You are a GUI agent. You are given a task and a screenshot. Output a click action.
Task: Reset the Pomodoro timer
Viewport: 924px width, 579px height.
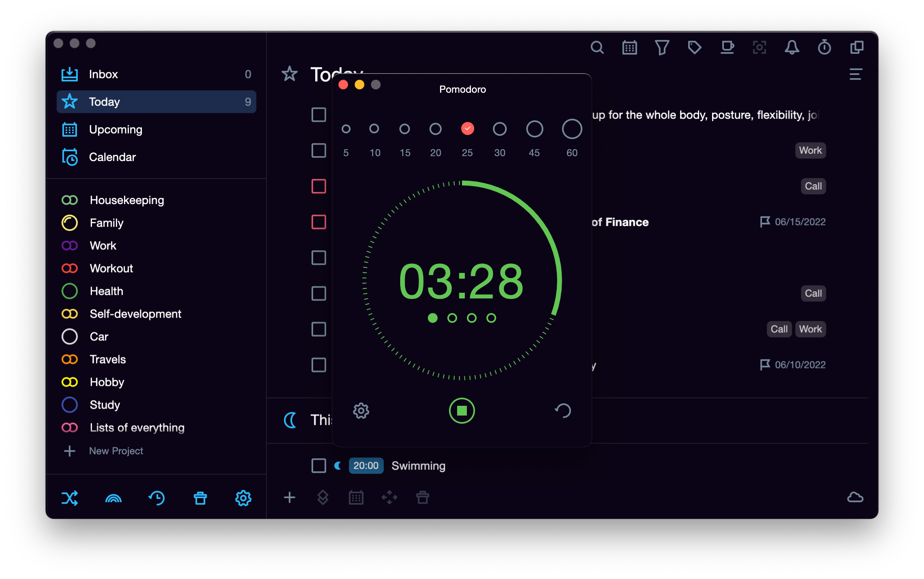(563, 411)
